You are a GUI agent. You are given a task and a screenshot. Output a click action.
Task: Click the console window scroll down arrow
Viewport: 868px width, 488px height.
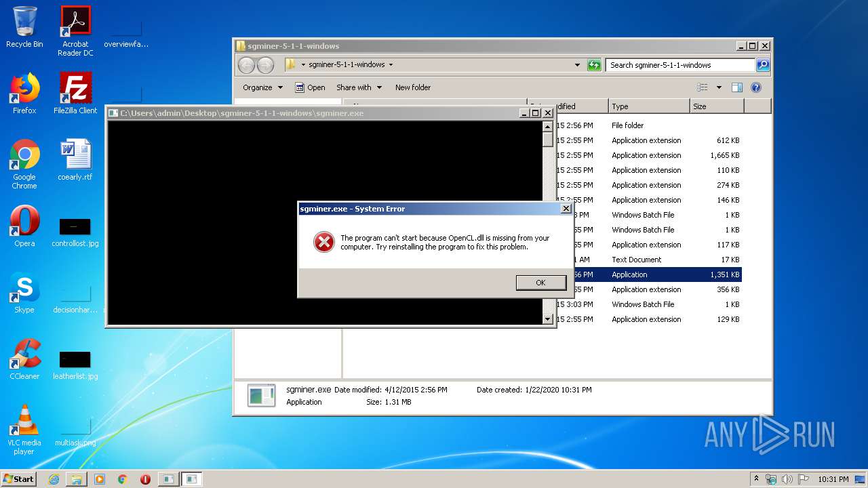(548, 319)
